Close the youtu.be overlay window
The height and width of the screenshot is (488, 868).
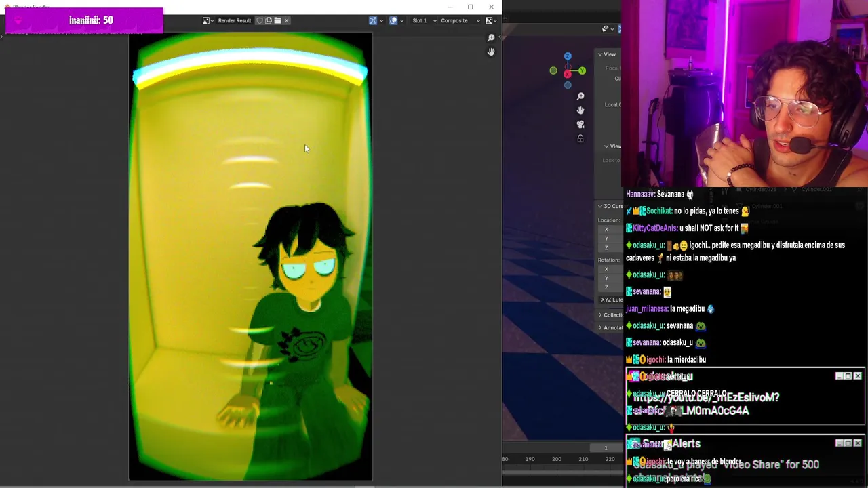857,376
